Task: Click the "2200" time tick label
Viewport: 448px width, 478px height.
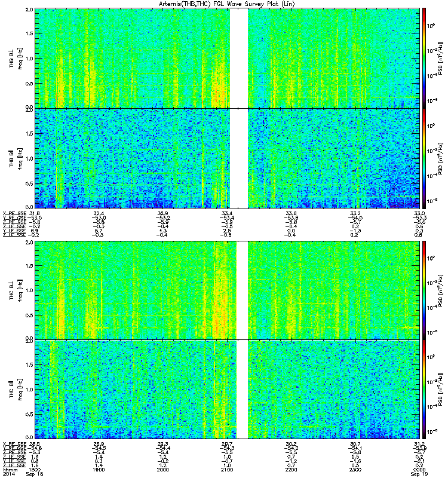Action: pyautogui.click(x=291, y=470)
